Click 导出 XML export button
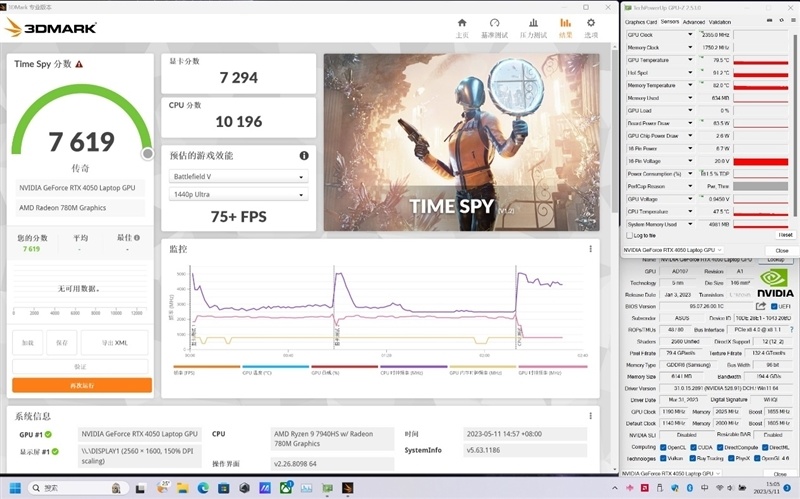The width and height of the screenshot is (800, 499). pos(114,343)
